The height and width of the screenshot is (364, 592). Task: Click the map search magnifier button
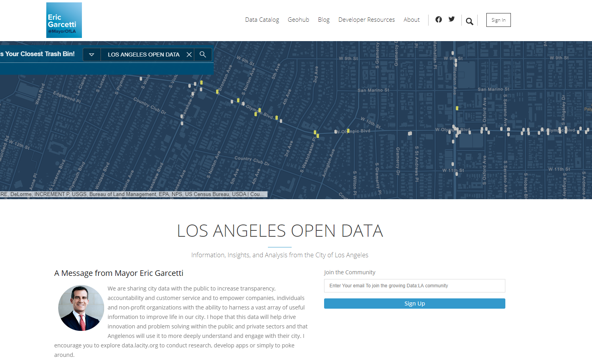click(x=203, y=55)
